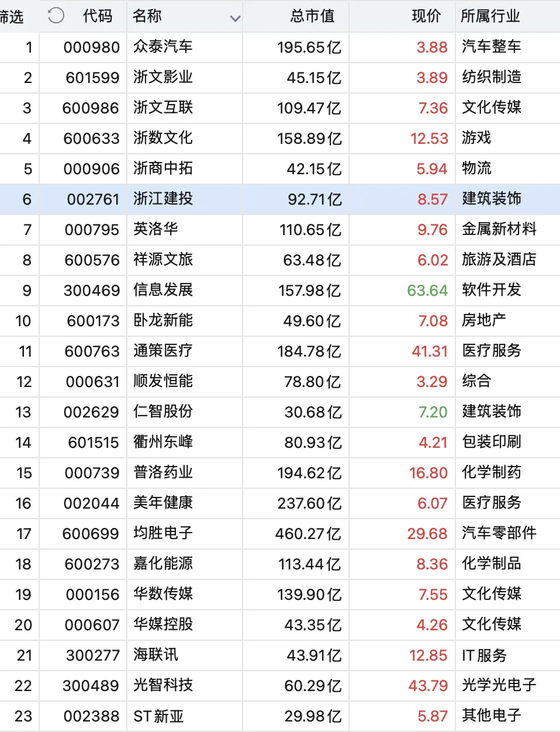Click market cap 237.60亿
560x732 pixels.
coord(309,503)
